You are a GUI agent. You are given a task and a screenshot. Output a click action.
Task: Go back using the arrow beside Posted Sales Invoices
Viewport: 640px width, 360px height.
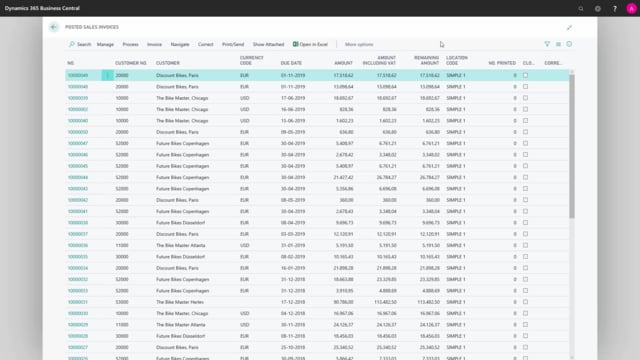pos(54,27)
